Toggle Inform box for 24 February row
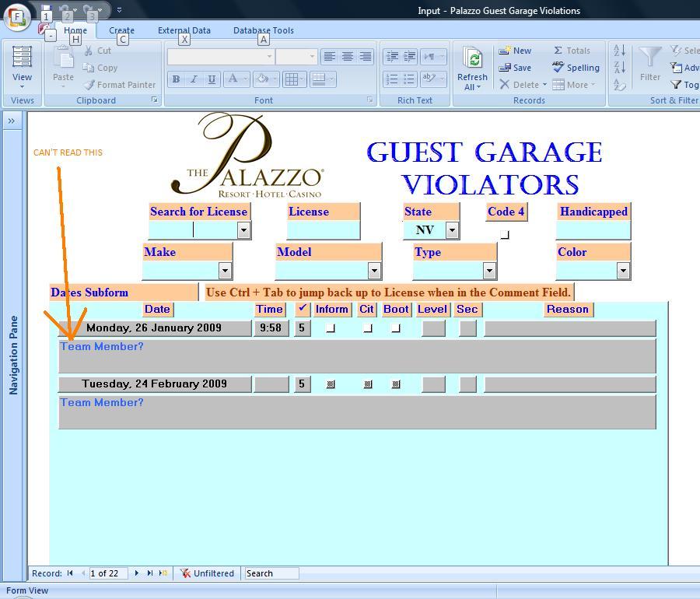The height and width of the screenshot is (599, 700). click(331, 384)
